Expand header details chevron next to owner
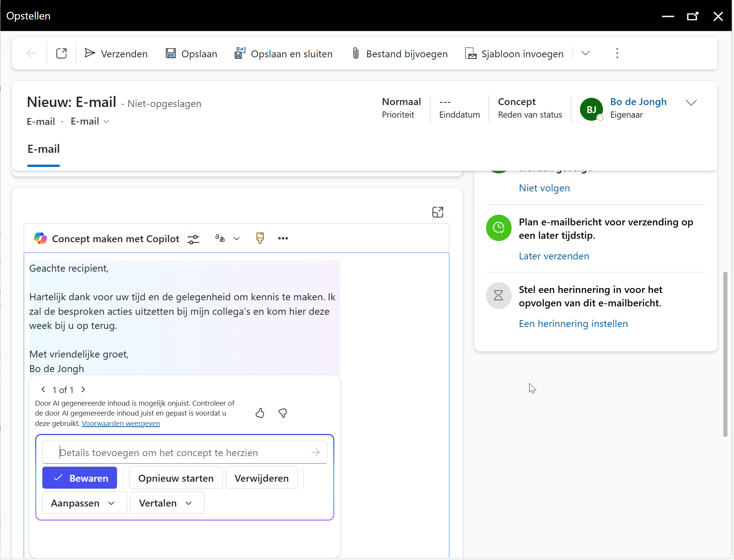 (x=691, y=102)
